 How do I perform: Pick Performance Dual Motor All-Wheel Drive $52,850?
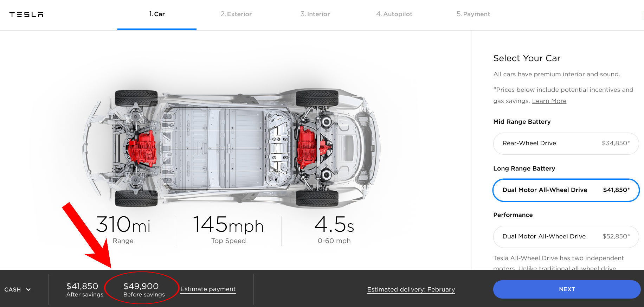[x=566, y=237]
